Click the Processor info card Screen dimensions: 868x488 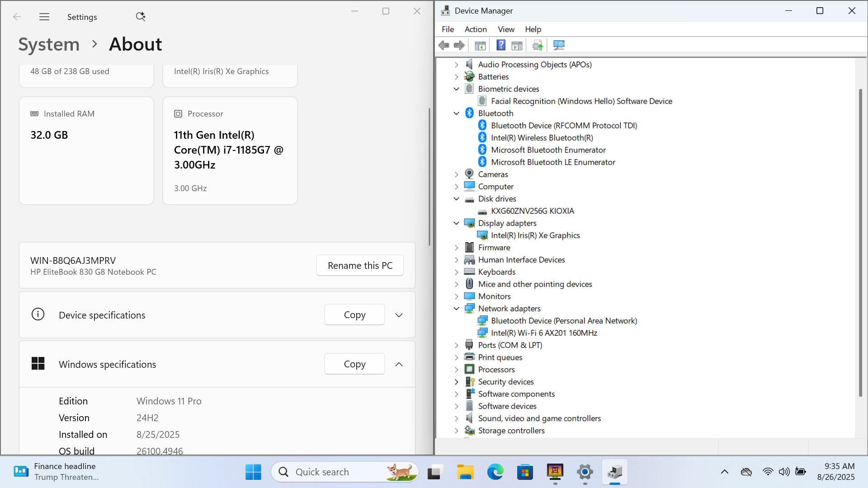[230, 150]
